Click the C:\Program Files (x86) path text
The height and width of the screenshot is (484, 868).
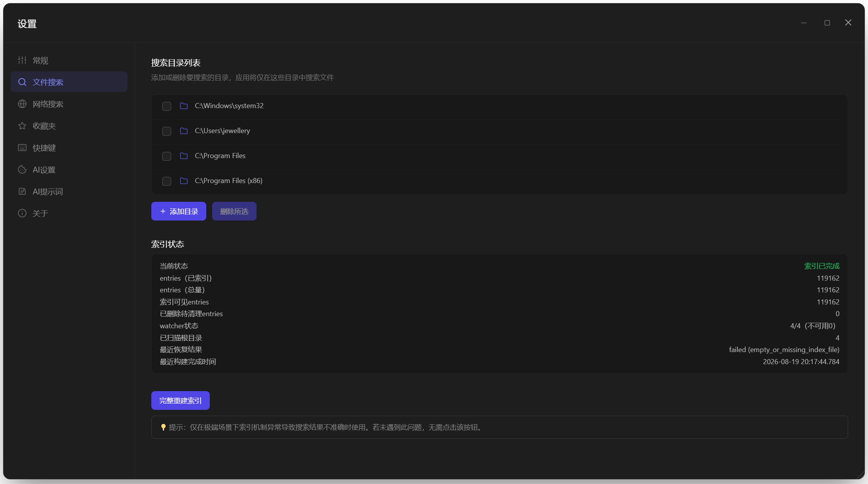[229, 181]
